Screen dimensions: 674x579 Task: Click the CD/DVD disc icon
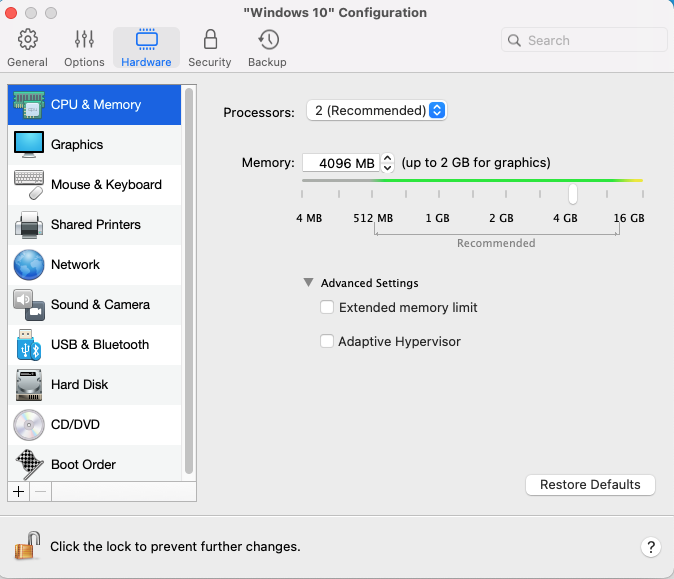pos(28,425)
